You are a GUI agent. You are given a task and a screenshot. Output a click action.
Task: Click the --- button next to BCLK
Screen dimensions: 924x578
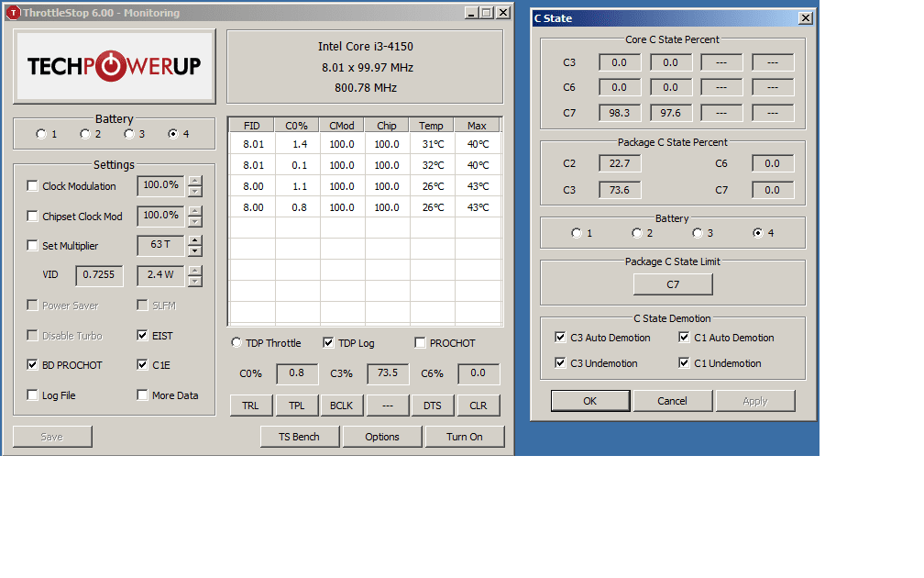(x=388, y=406)
